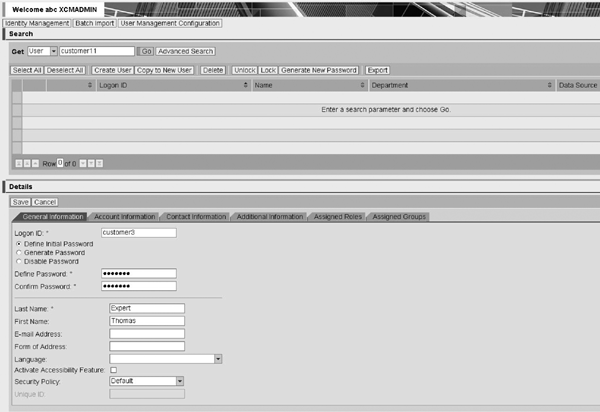The height and width of the screenshot is (412, 600).
Task: Click the Data Source column header
Action: 578,85
